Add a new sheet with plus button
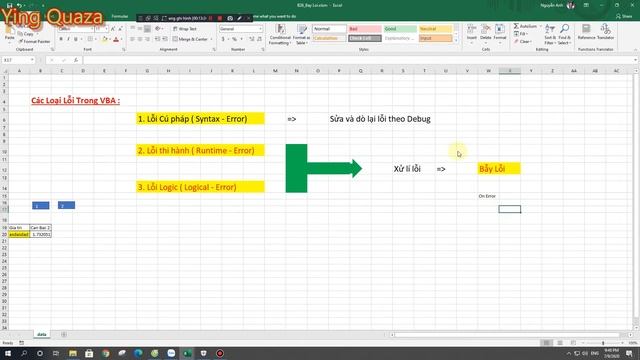Viewport: 640px width, 360px height. point(64,334)
